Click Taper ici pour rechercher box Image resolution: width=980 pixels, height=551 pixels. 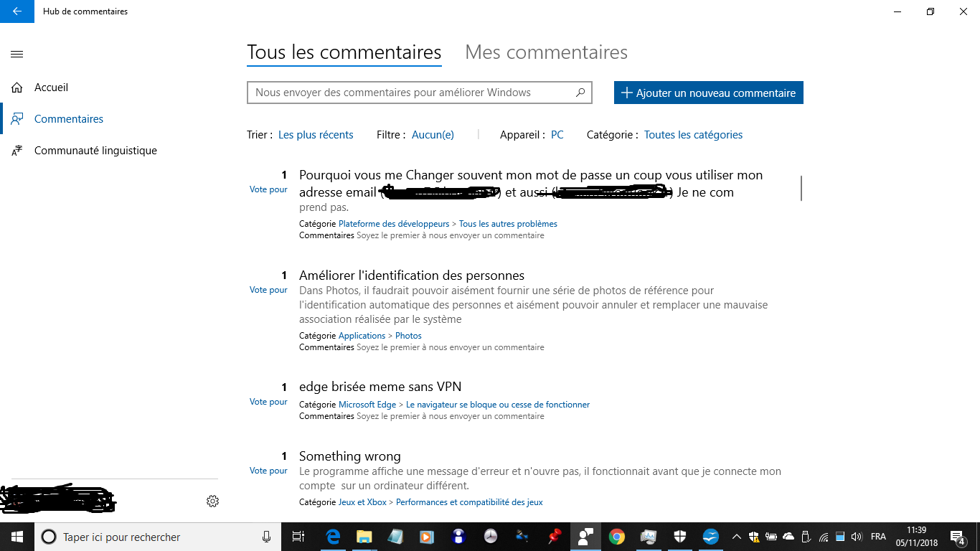(158, 537)
